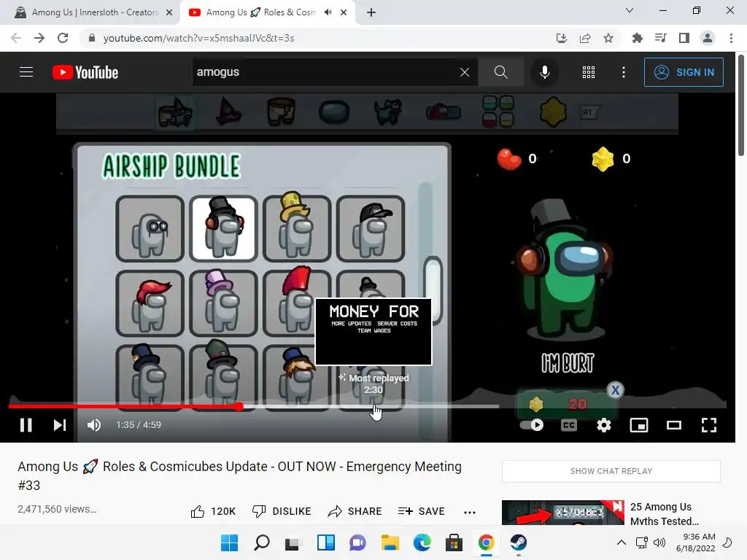
Task: Click the YouTube address bar URL
Action: [x=198, y=38]
